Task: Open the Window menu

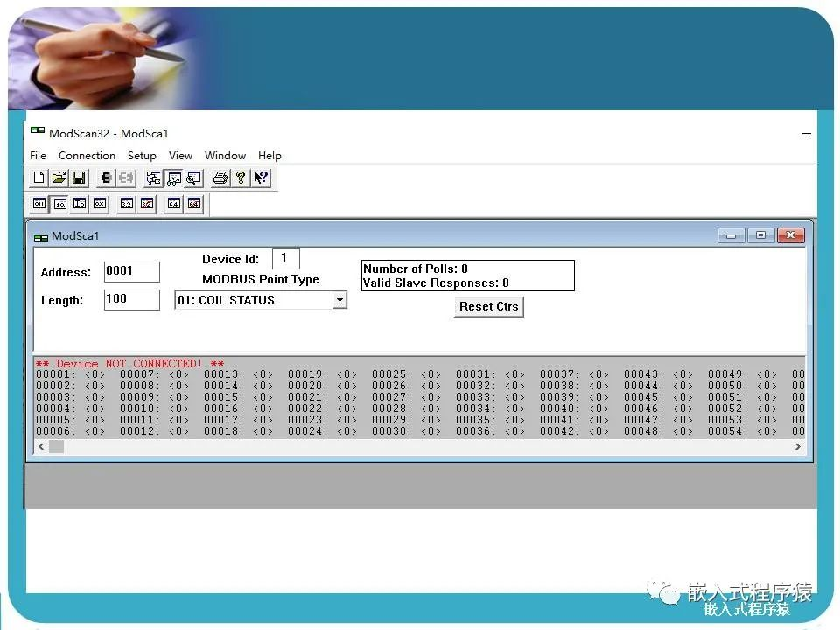Action: [x=225, y=156]
